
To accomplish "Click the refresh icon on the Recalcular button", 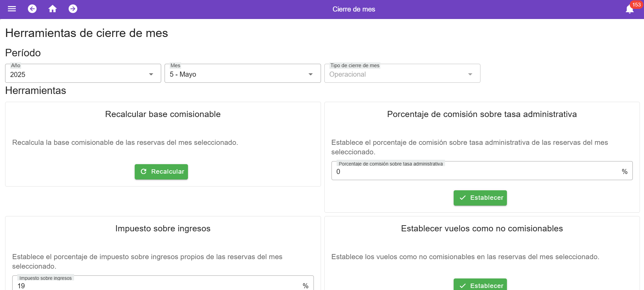I will coord(144,172).
